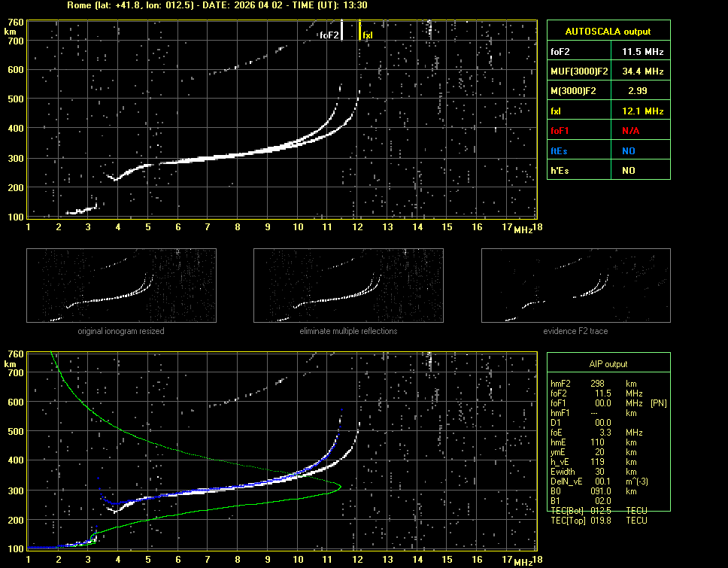This screenshot has width=728, height=568.
Task: Click the h'Es NO value cell
Action: pos(629,171)
